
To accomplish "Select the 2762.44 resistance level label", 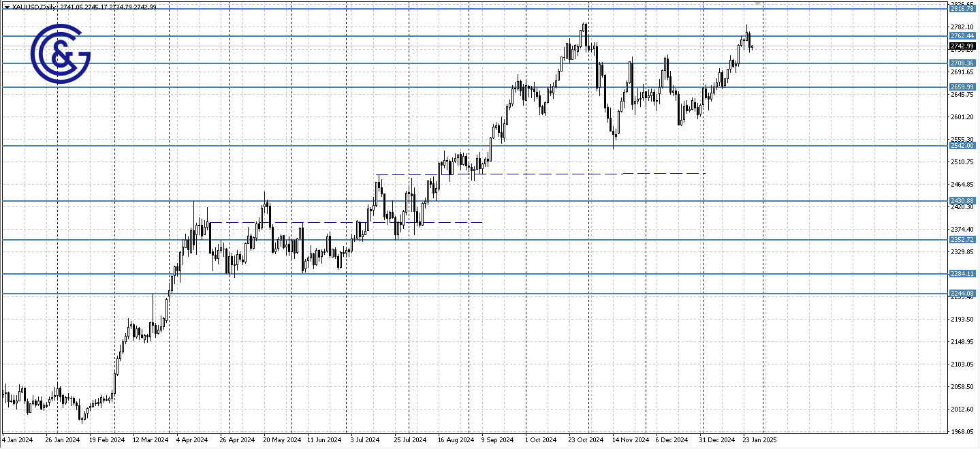I will [x=964, y=35].
